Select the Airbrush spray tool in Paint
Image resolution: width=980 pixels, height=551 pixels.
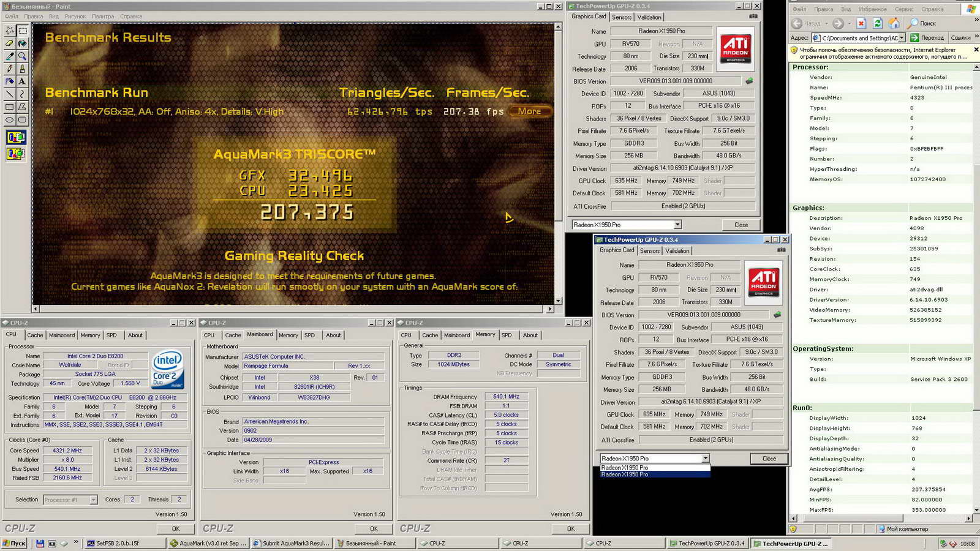click(10, 81)
